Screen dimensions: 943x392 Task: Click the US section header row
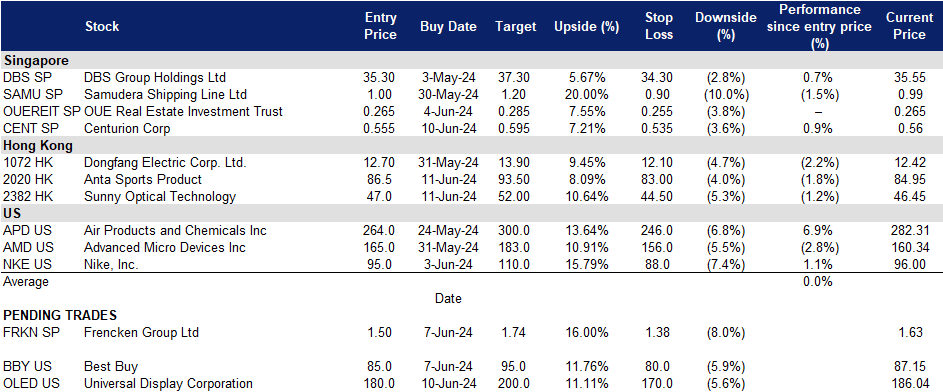(472, 213)
